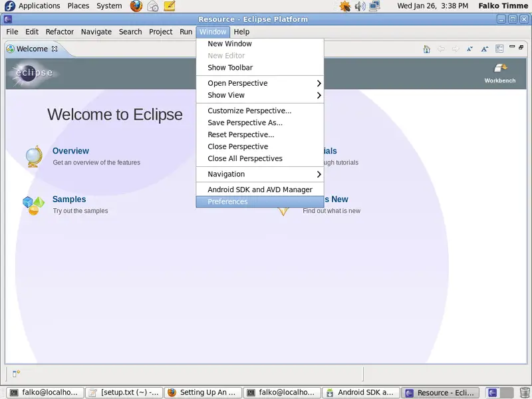
Task: Open the notes icon in top panel
Action: 170,6
